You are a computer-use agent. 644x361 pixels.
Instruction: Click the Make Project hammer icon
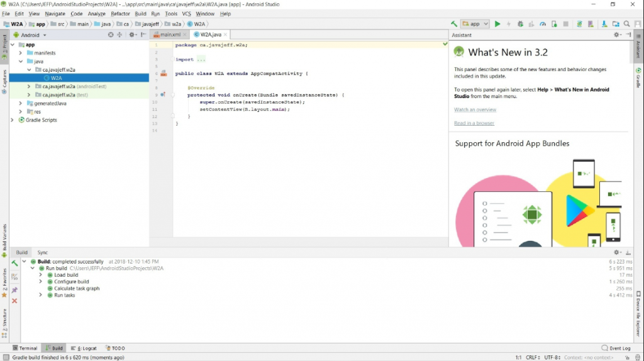tap(454, 24)
